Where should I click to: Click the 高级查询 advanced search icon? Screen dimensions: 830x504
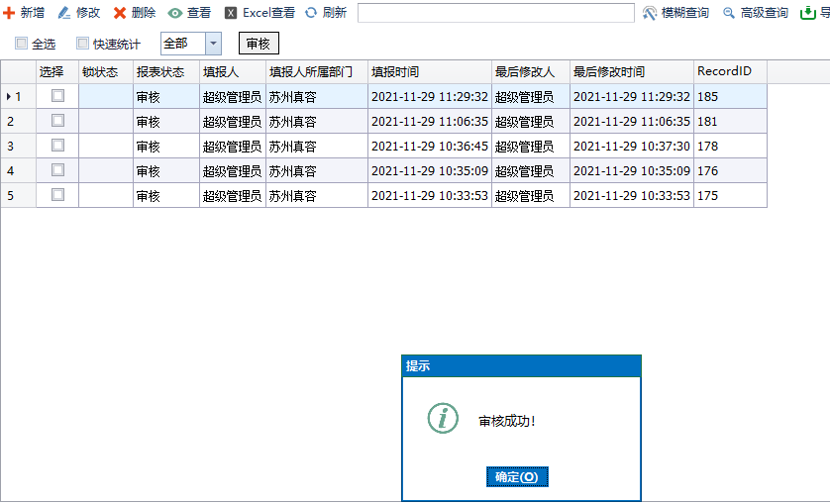[x=729, y=13]
